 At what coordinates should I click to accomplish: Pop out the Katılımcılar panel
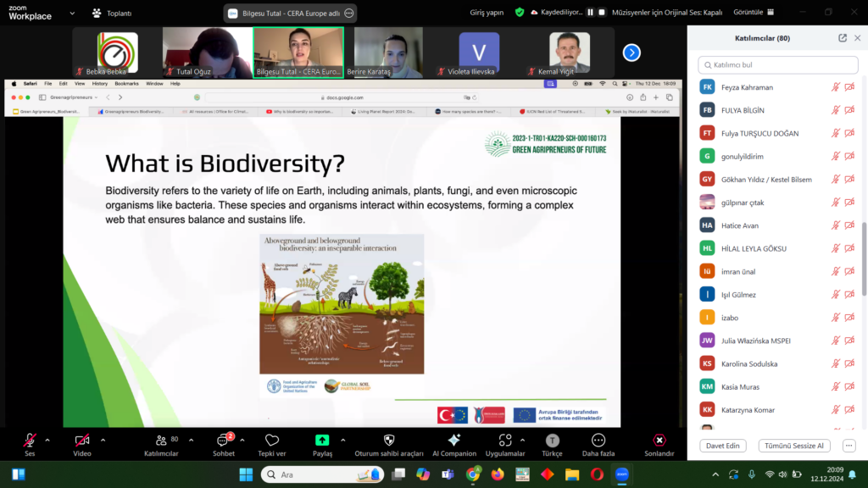pyautogui.click(x=843, y=38)
